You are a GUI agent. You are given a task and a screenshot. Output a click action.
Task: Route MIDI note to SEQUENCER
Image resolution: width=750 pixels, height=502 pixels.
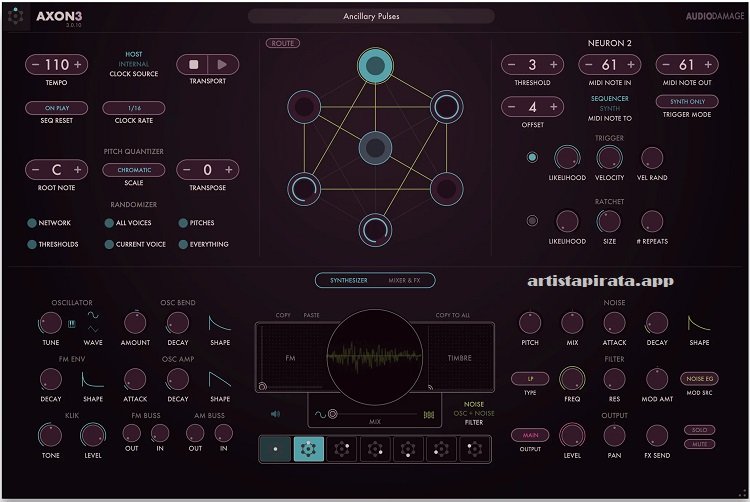pos(610,98)
